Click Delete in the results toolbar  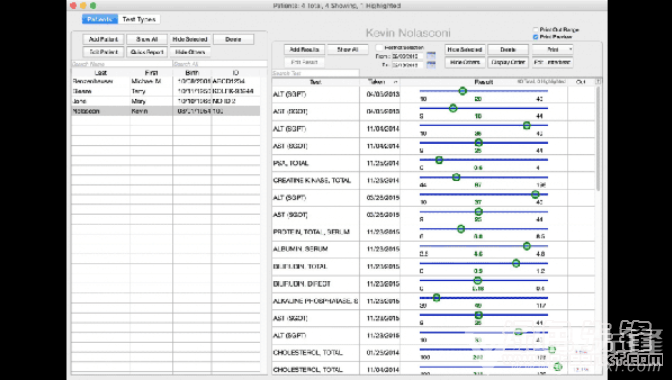click(508, 50)
